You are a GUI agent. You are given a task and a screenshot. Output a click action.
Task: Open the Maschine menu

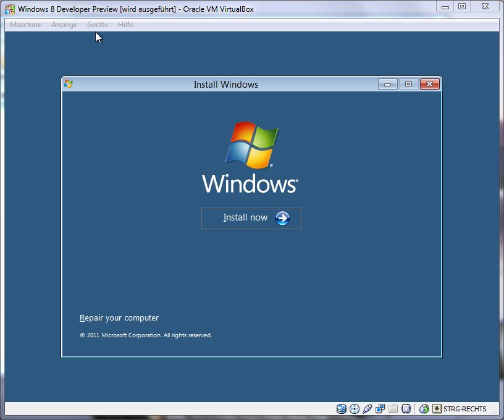(x=26, y=25)
